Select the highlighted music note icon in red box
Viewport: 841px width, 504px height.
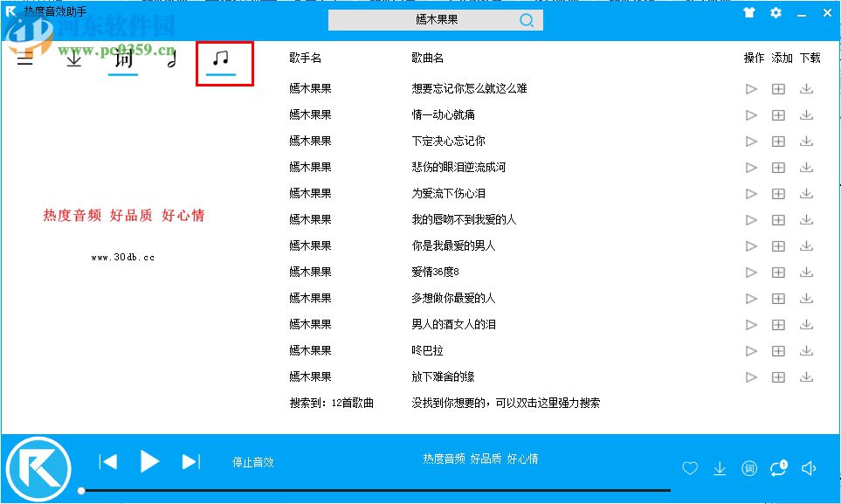tap(223, 59)
